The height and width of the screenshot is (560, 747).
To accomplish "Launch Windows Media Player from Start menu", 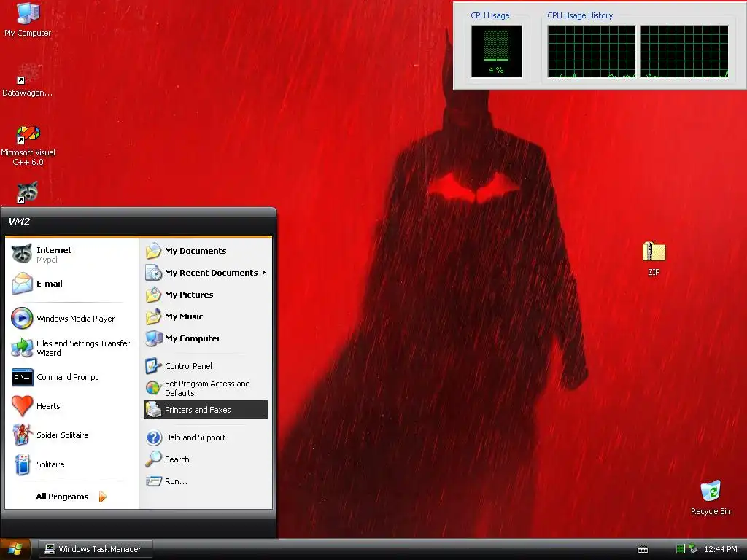I will point(71,319).
